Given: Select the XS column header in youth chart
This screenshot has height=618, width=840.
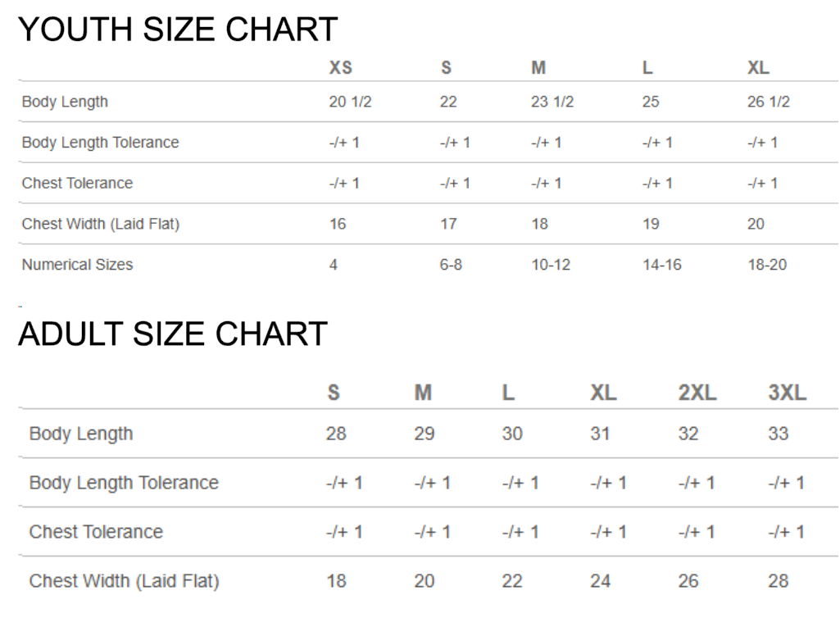Looking at the screenshot, I should 341,68.
